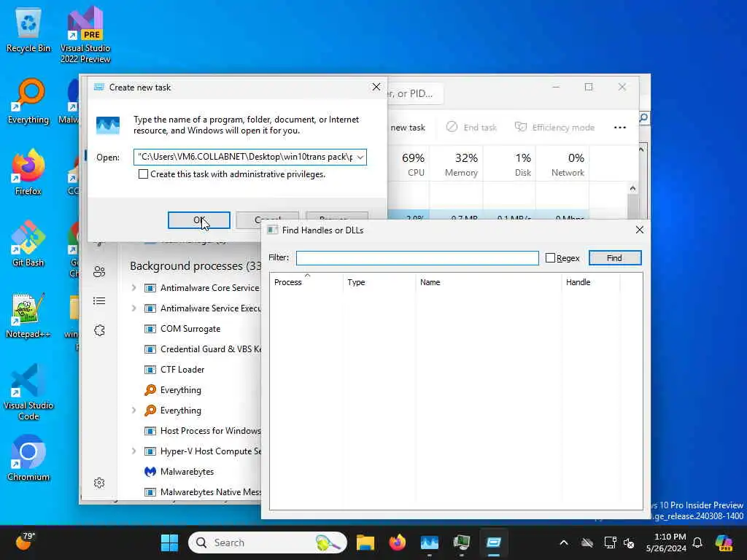Open Firefox desktop shortcut
The height and width of the screenshot is (560, 747).
point(28,172)
